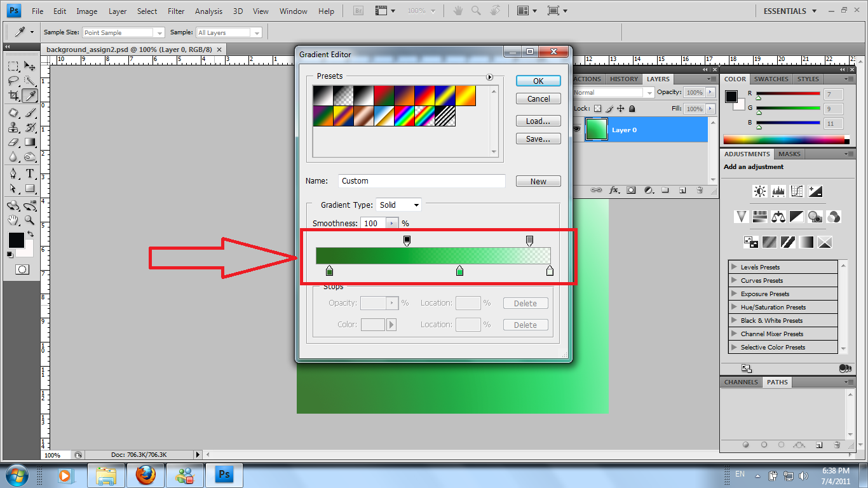Toggle lock position

pos(621,109)
